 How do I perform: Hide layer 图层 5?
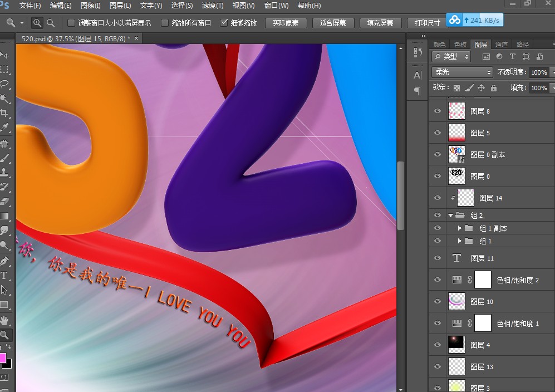tap(438, 133)
